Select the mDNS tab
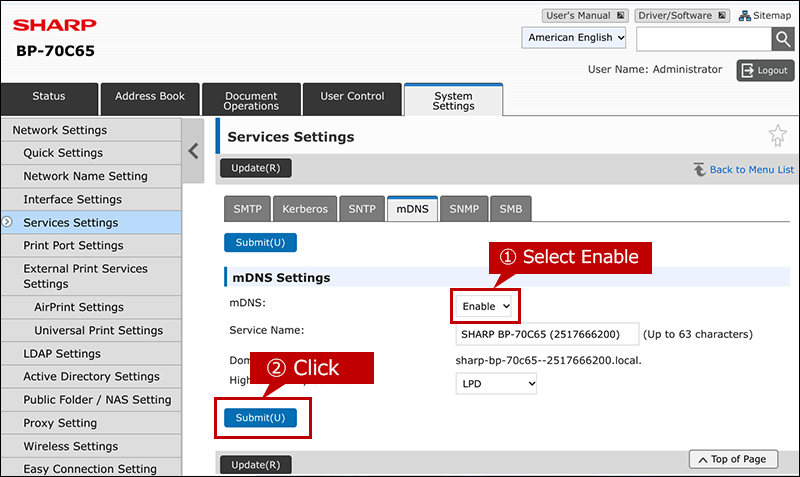Screen dimensions: 800x477 (x=413, y=209)
